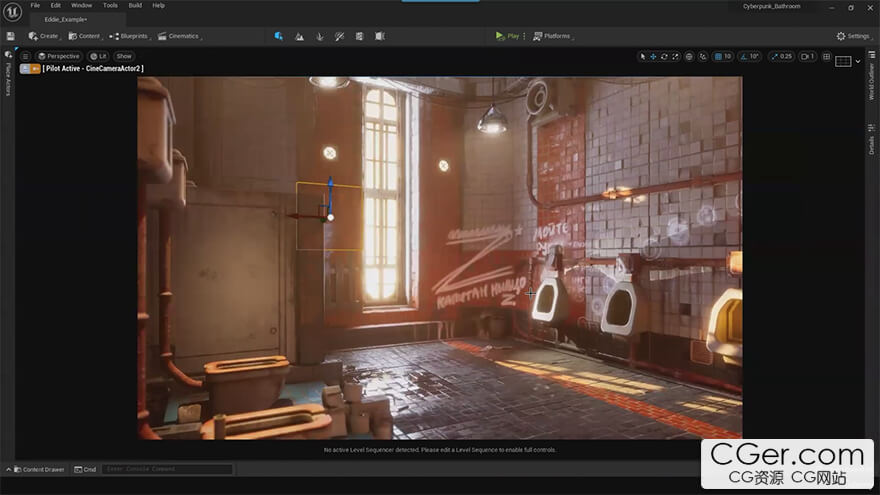The image size is (880, 495).
Task: Open the Window menu
Action: pyautogui.click(x=81, y=6)
